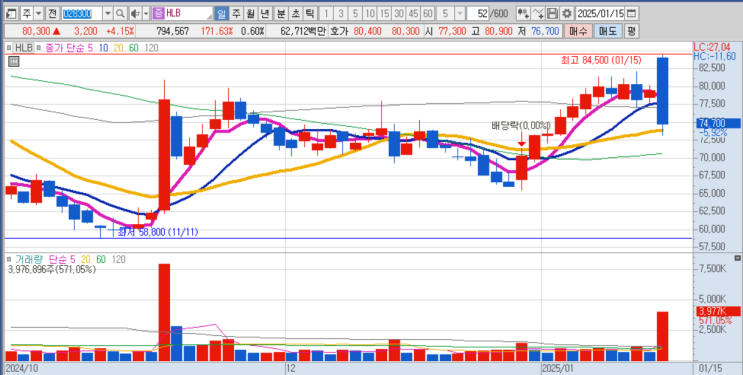This screenshot has height=375, width=743.
Task: Click the tallest red volume bar
Action: pos(164,312)
